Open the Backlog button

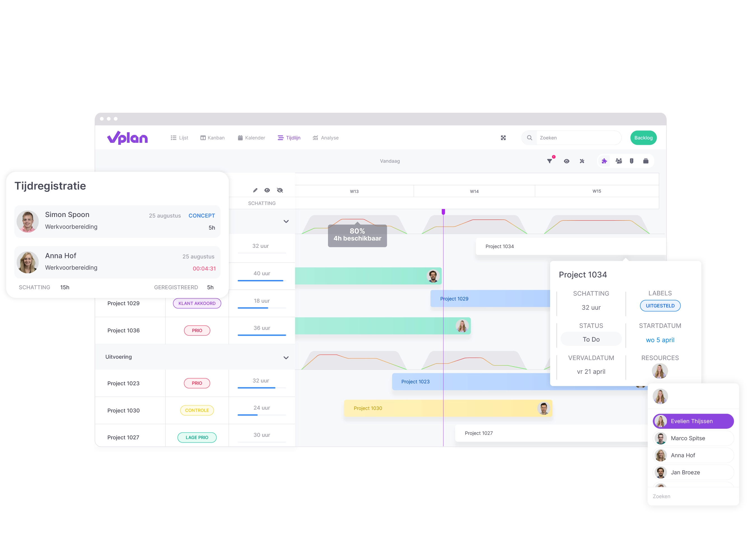point(643,138)
